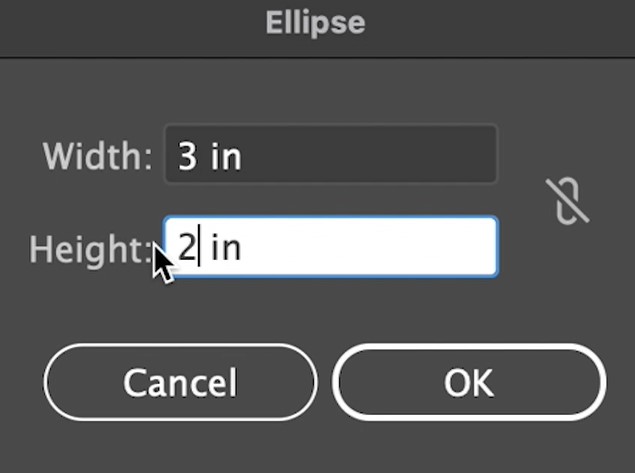Click the Ellipse dialog title bar
The image size is (635, 473).
pos(318,28)
